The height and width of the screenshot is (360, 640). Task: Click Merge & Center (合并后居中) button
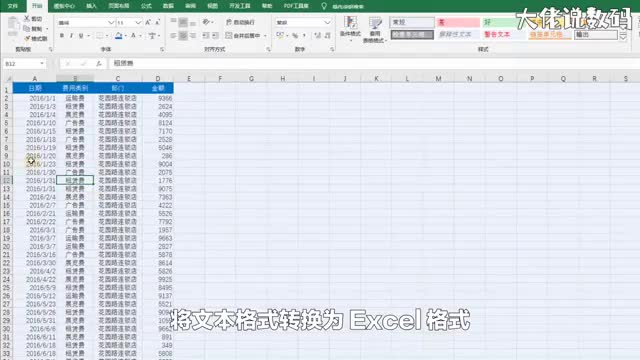tap(243, 36)
